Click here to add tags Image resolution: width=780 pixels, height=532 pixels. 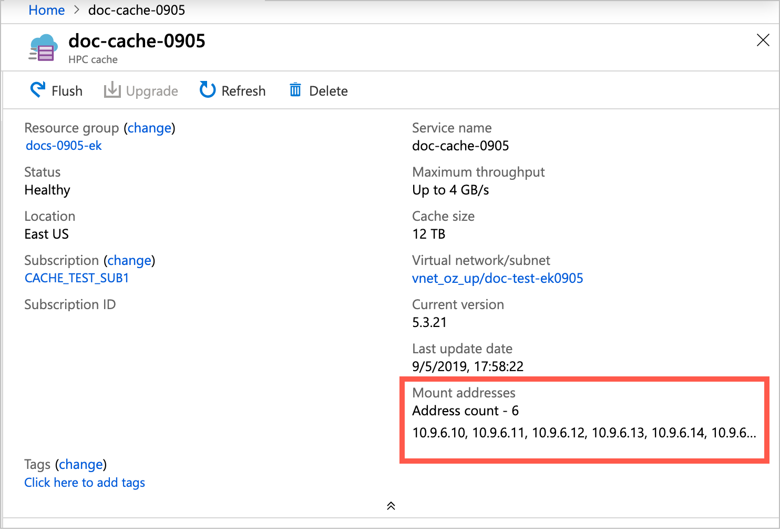pyautogui.click(x=84, y=482)
